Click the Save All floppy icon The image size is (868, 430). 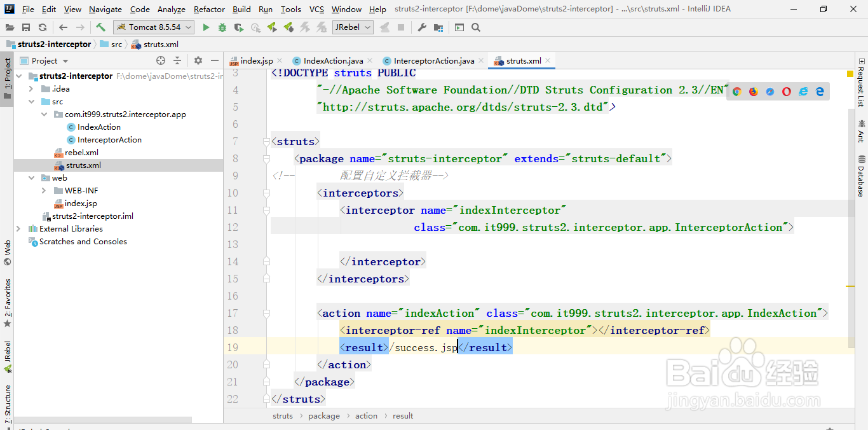26,27
